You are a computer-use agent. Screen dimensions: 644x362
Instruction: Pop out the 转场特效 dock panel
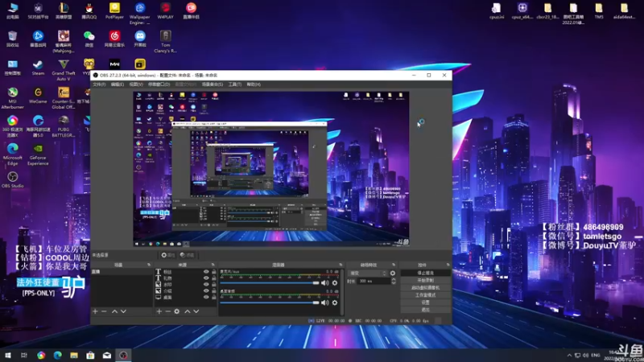[394, 265]
